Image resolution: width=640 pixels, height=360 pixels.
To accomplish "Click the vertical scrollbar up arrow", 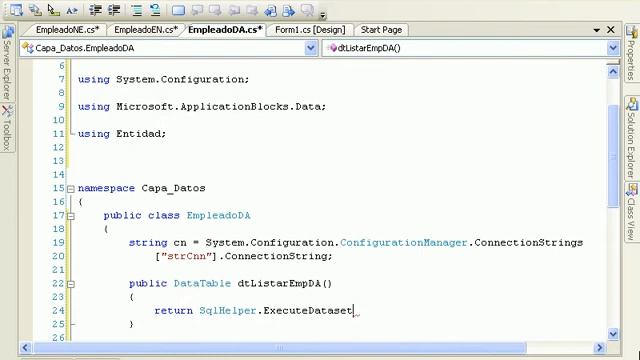I will pyautogui.click(x=613, y=72).
